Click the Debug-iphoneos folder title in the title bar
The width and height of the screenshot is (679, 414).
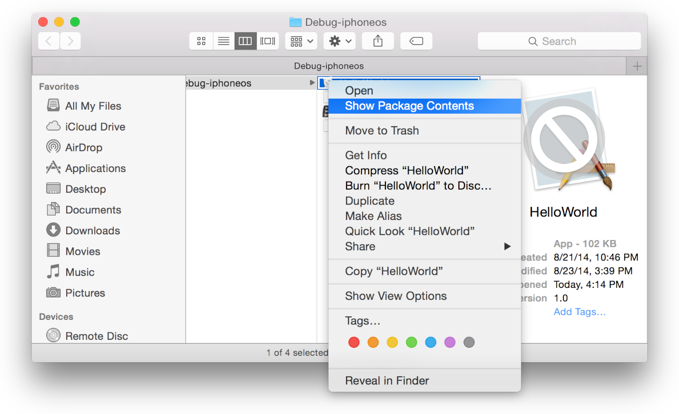point(338,22)
